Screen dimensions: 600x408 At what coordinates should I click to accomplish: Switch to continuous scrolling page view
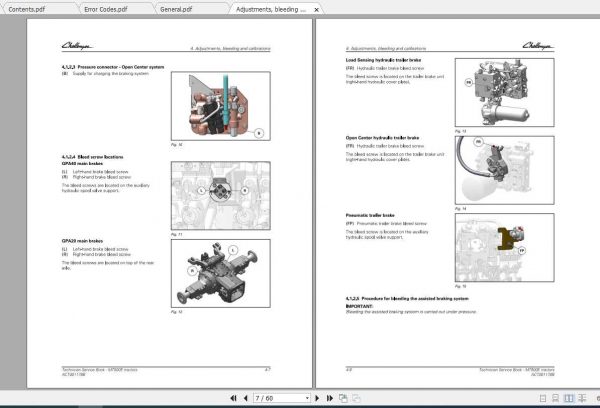tap(555, 398)
